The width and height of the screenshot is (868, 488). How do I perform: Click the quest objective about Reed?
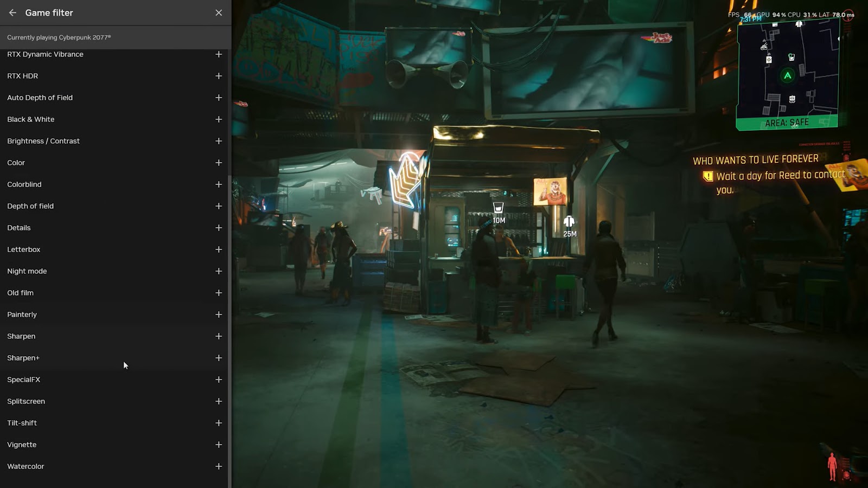[781, 182]
